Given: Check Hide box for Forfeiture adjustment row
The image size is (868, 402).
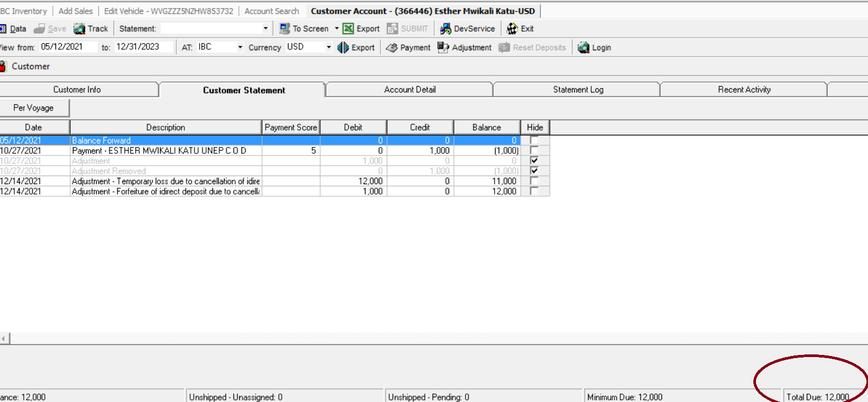Looking at the screenshot, I should (534, 191).
